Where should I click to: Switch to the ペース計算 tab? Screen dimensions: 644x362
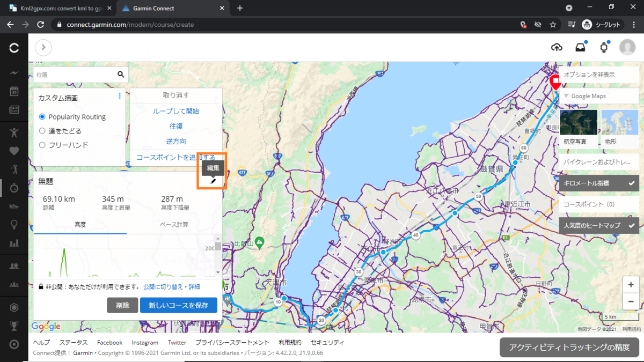[174, 224]
